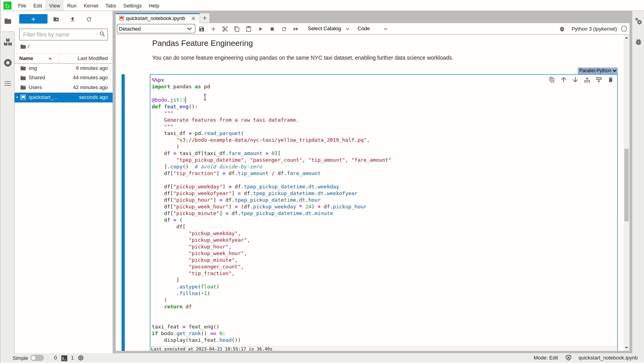The image size is (644, 363).
Task: Choose cell mode from Parallel-Python selector
Action: click(597, 71)
